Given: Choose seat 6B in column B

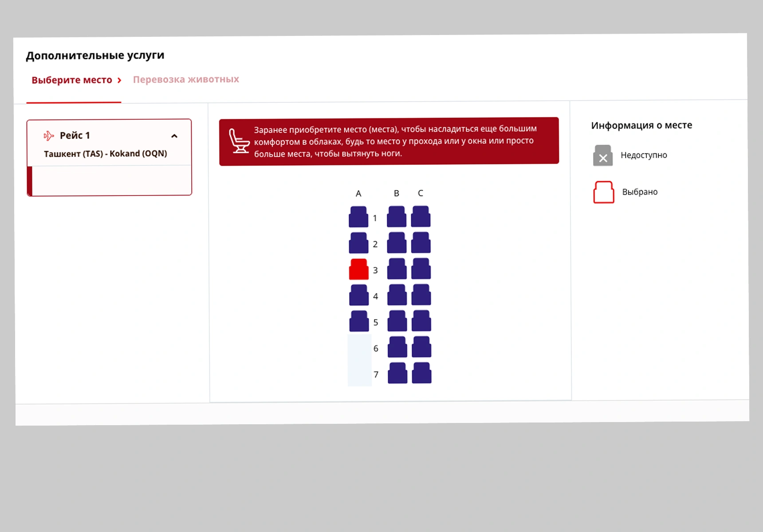Looking at the screenshot, I should tap(397, 347).
